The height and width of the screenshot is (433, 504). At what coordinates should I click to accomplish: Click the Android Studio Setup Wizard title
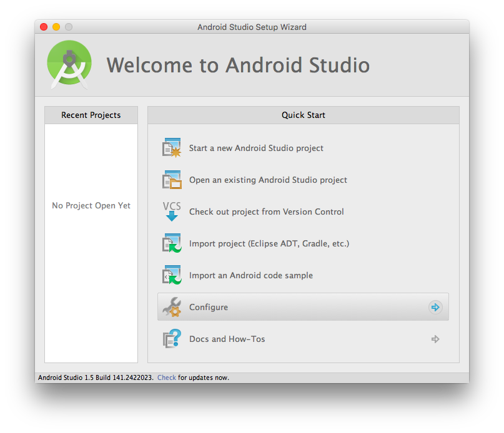(252, 27)
